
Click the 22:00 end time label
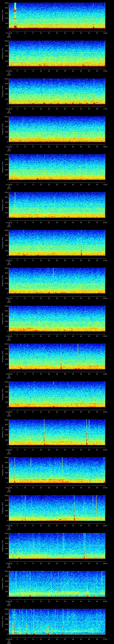tap(105, 298)
